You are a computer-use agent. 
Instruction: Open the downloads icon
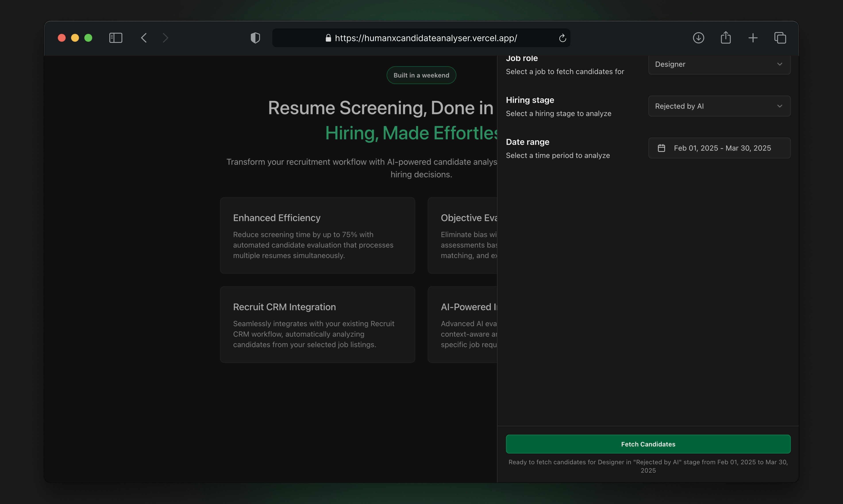coord(698,38)
